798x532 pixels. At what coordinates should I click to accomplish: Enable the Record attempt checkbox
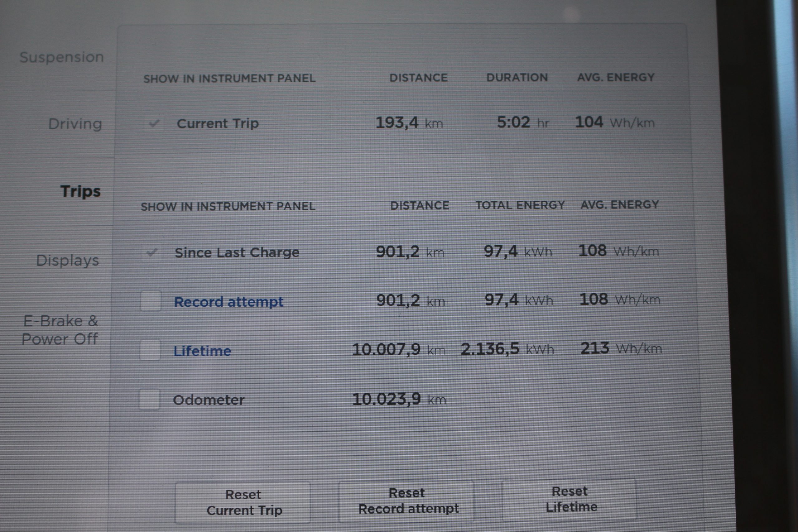click(x=151, y=301)
